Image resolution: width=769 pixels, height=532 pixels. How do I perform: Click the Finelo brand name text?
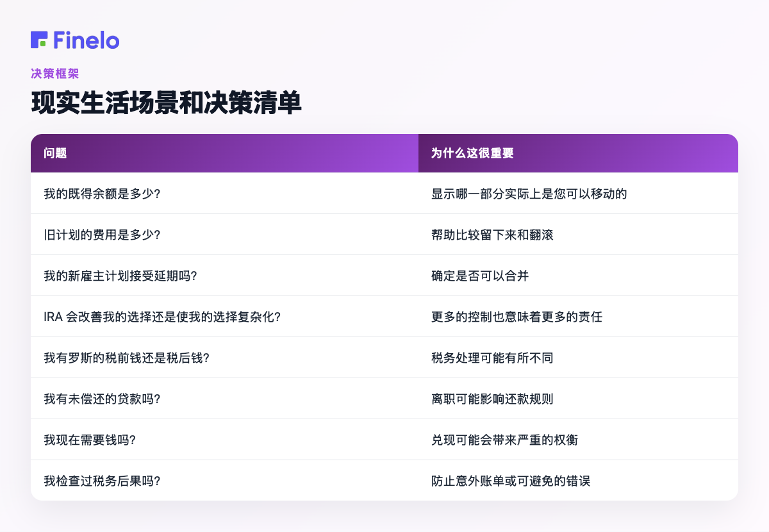pos(87,40)
